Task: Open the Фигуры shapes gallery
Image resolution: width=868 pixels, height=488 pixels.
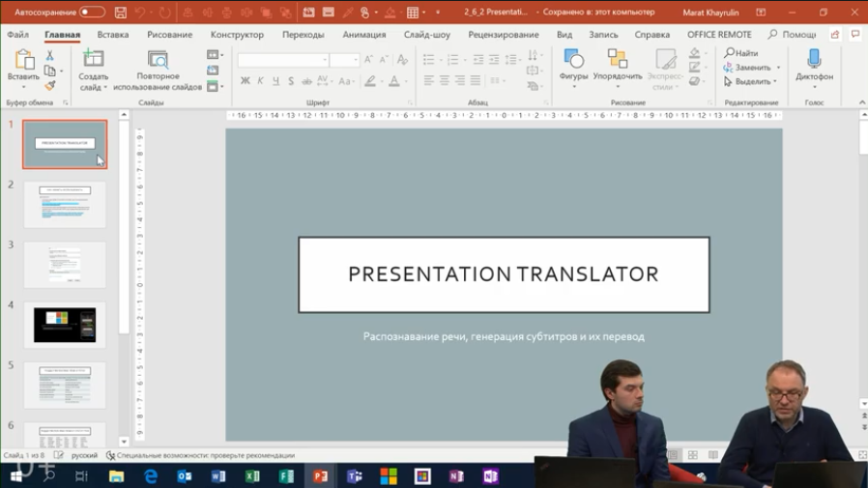Action: 573,69
